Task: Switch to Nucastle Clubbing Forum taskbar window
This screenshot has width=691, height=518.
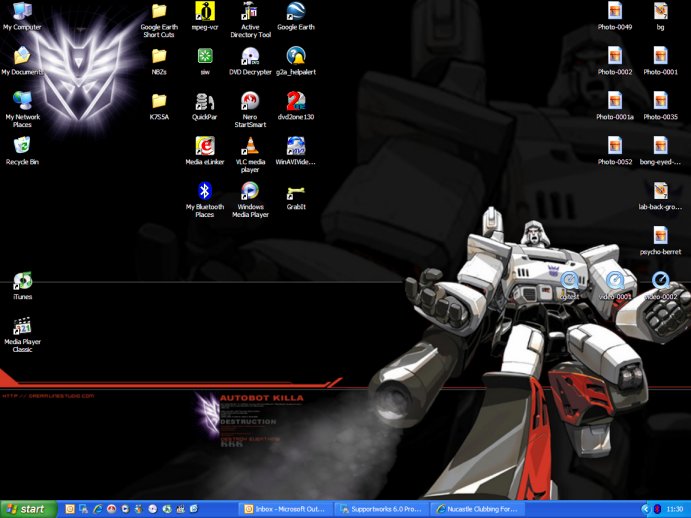Action: (x=476, y=509)
